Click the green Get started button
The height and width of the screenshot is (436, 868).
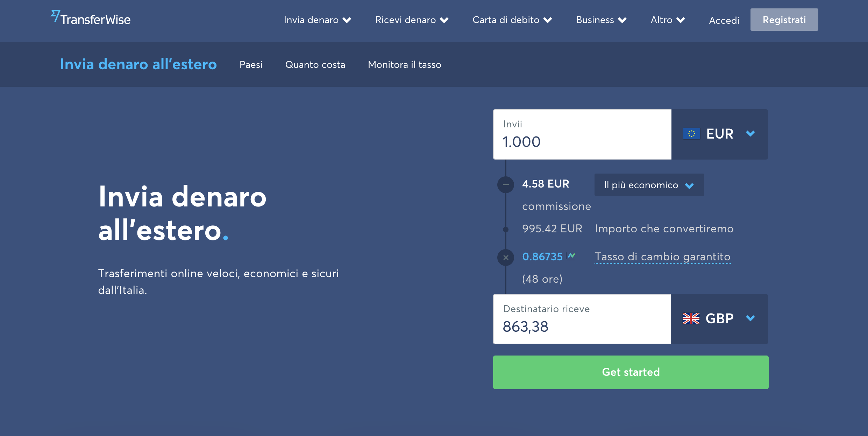click(631, 372)
